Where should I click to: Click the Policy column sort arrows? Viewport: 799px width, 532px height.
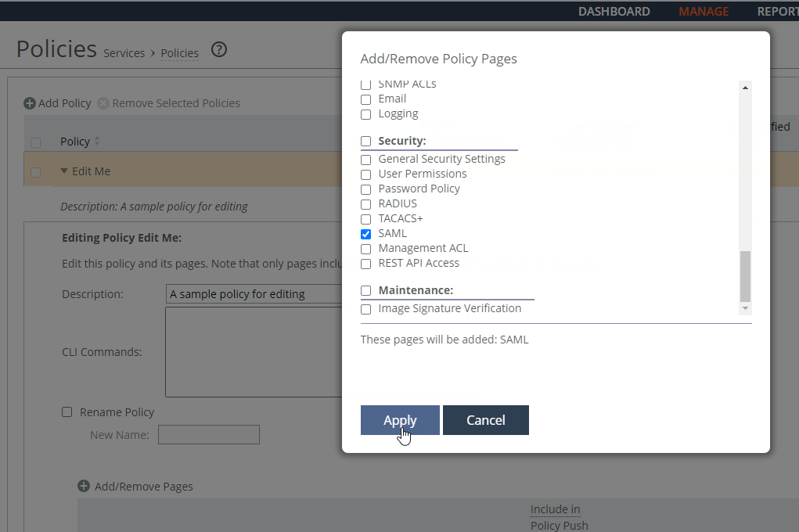pos(97,142)
